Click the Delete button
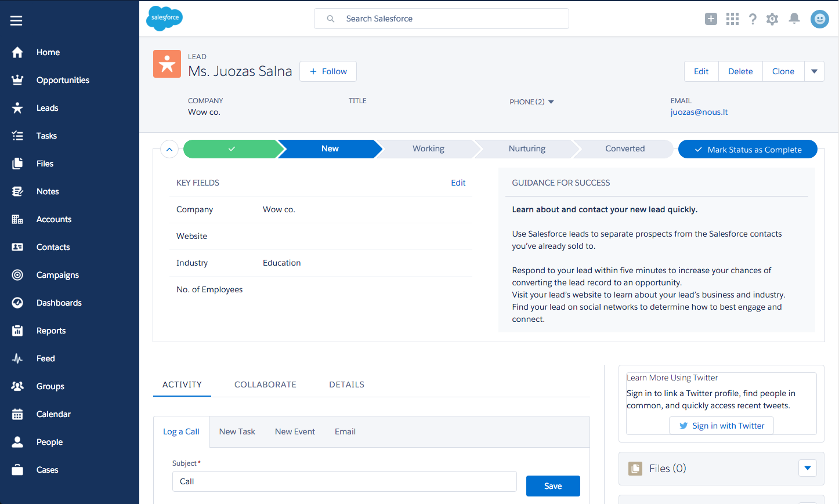 click(740, 71)
